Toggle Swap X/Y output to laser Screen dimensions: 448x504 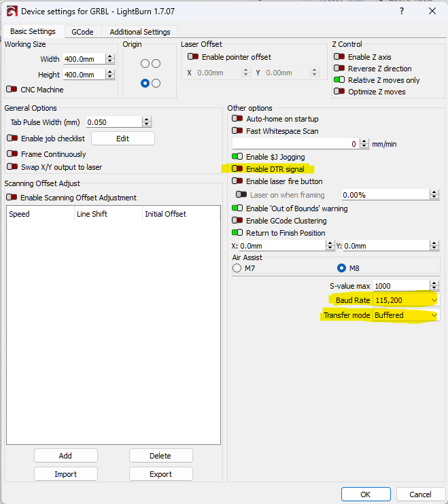pos(12,166)
